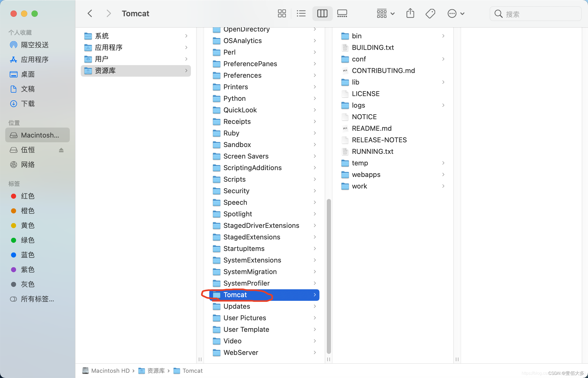This screenshot has width=588, height=378.
Task: Select the red 红色 tag
Action: tap(28, 196)
